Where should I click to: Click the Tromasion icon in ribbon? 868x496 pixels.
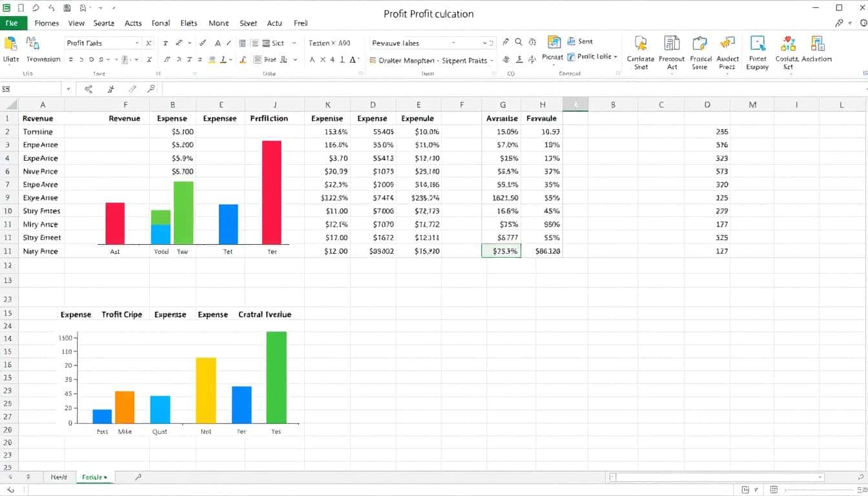click(x=32, y=43)
